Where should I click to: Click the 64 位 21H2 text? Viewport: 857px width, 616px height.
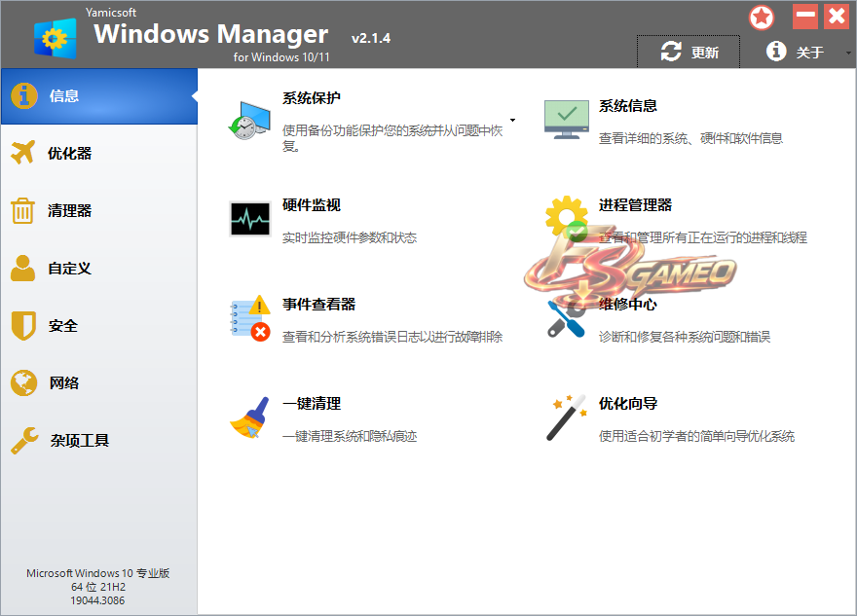(97, 587)
